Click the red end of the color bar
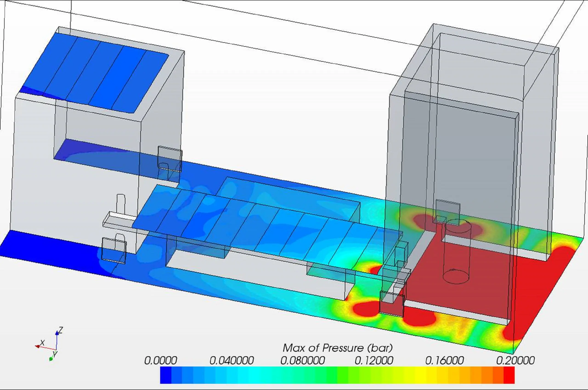This screenshot has width=588, height=390. tap(509, 375)
